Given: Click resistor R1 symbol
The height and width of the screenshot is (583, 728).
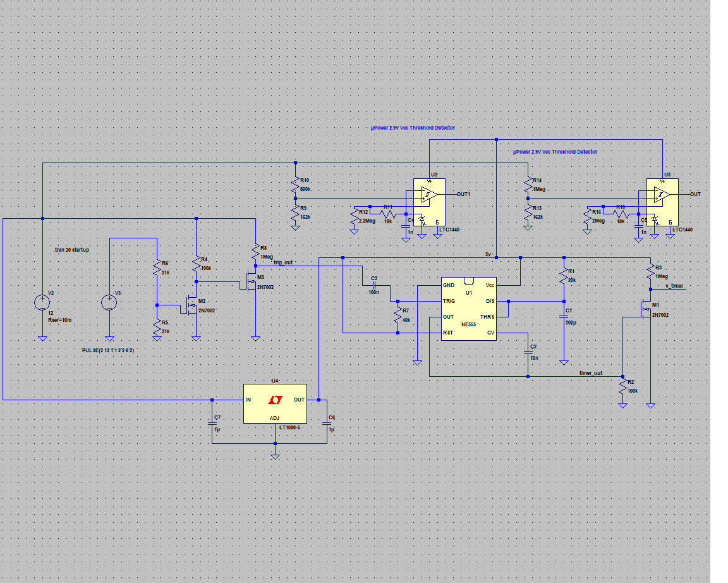Looking at the screenshot, I should click(564, 276).
